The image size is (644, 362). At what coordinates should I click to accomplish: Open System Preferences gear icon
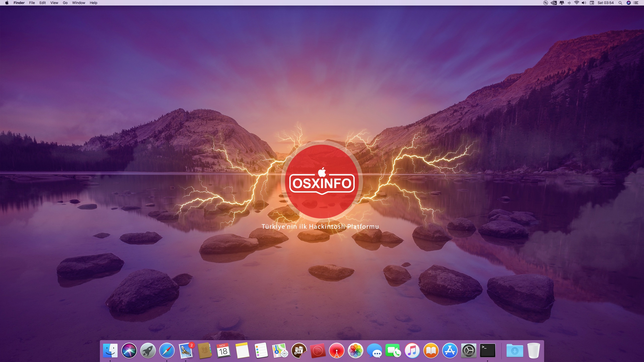click(x=469, y=350)
